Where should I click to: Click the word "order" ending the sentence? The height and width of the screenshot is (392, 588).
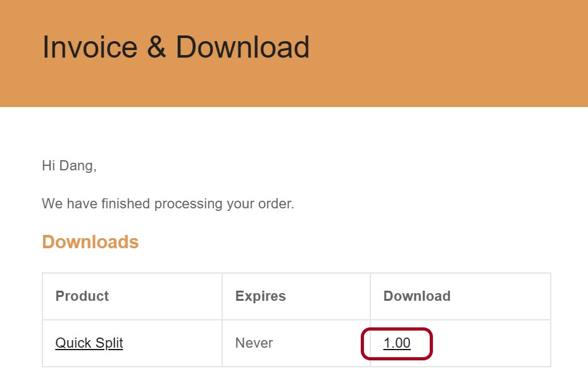pos(277,204)
